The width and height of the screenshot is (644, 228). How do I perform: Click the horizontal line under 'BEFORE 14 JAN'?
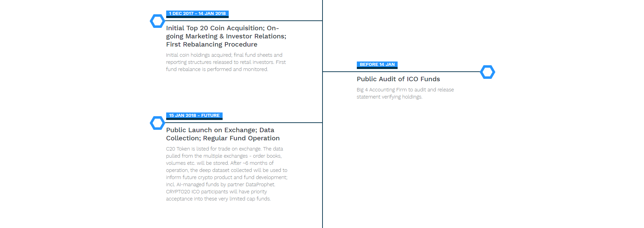(401, 72)
